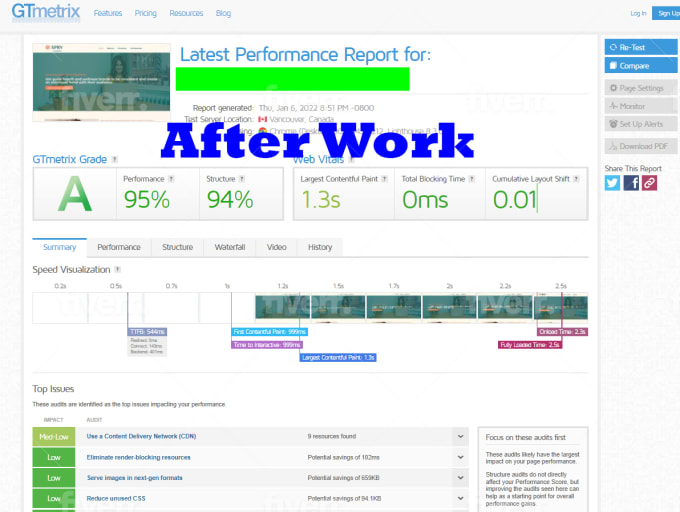
Task: Expand the render-blocking resources row chevron
Action: pyautogui.click(x=461, y=457)
